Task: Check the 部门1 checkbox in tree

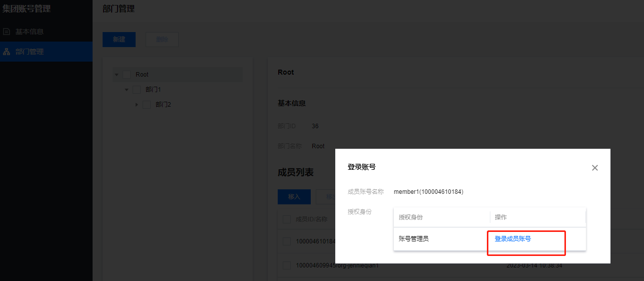Action: coord(137,90)
